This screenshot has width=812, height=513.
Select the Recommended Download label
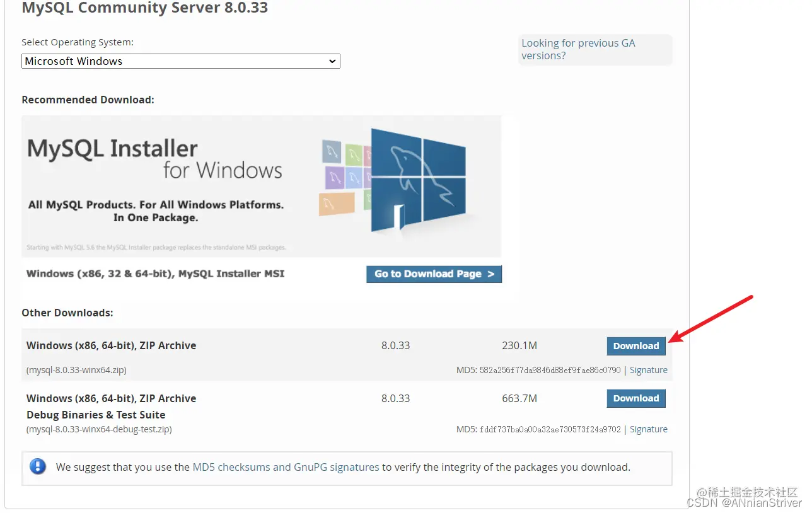pos(88,100)
